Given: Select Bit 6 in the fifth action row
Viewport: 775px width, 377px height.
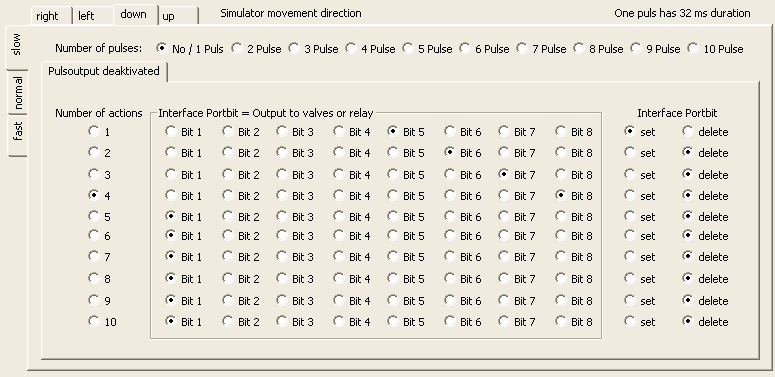Looking at the screenshot, I should point(463,216).
